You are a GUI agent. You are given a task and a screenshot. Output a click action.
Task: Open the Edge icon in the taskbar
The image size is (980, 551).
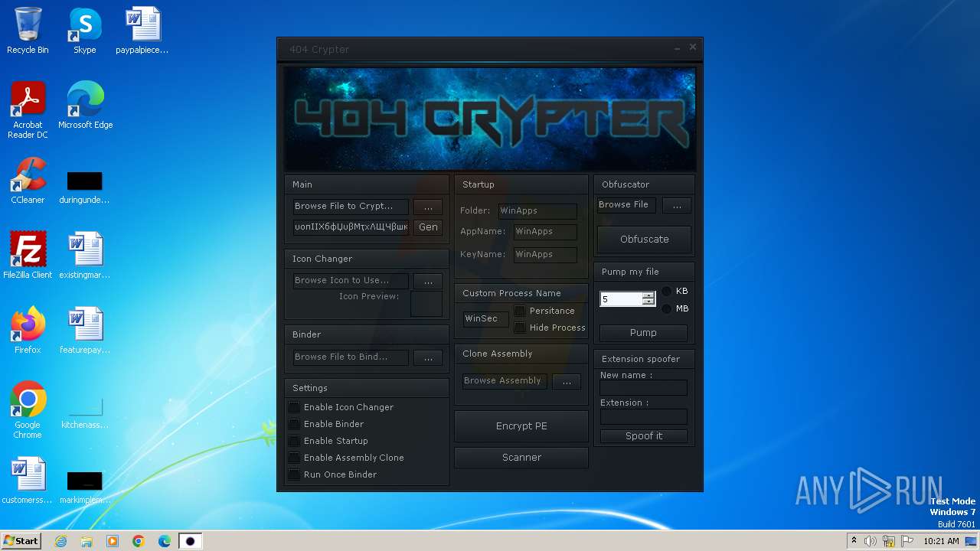coord(165,541)
